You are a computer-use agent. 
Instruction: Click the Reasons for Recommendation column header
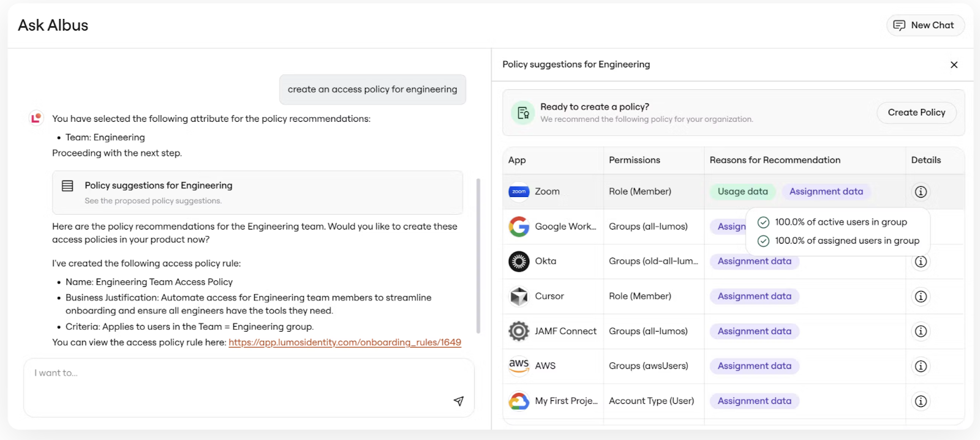(775, 160)
